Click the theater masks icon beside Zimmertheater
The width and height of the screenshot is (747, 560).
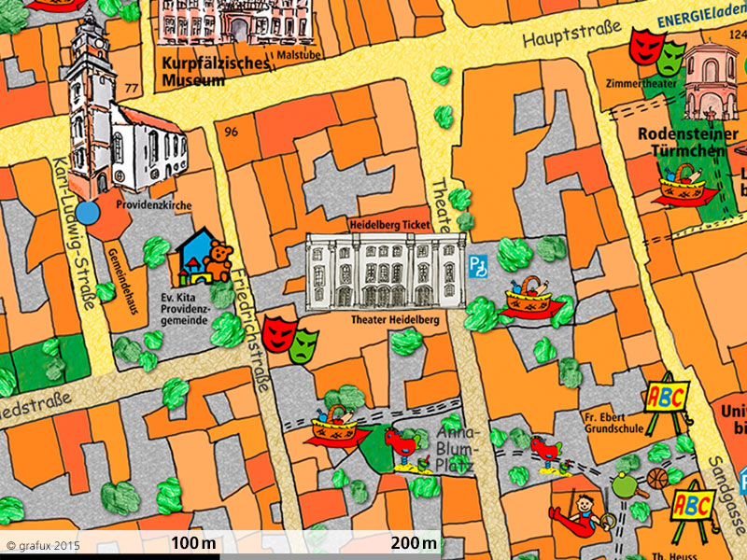coord(655,52)
